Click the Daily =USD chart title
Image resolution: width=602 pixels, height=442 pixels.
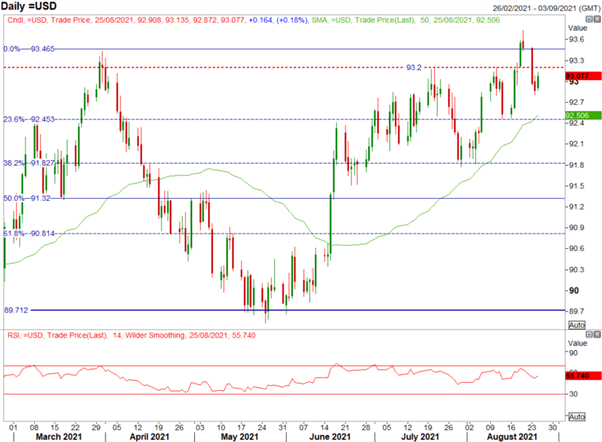pyautogui.click(x=29, y=6)
